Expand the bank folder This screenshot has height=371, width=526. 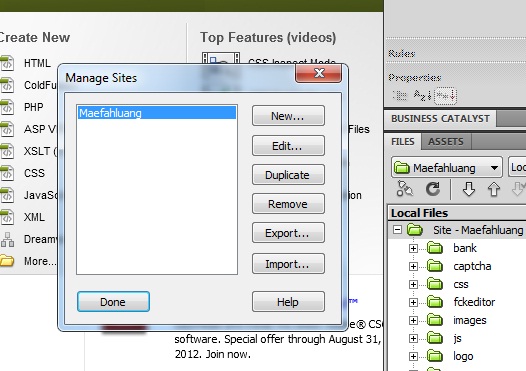tap(413, 249)
